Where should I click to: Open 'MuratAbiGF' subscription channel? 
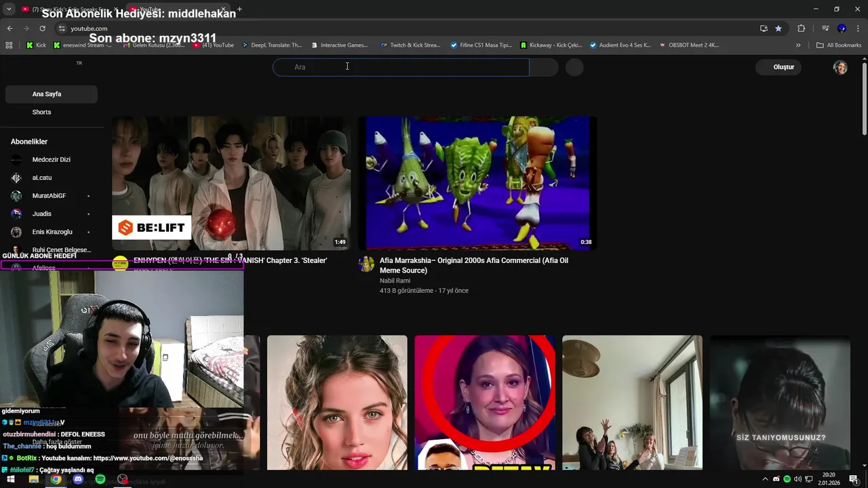pos(51,196)
